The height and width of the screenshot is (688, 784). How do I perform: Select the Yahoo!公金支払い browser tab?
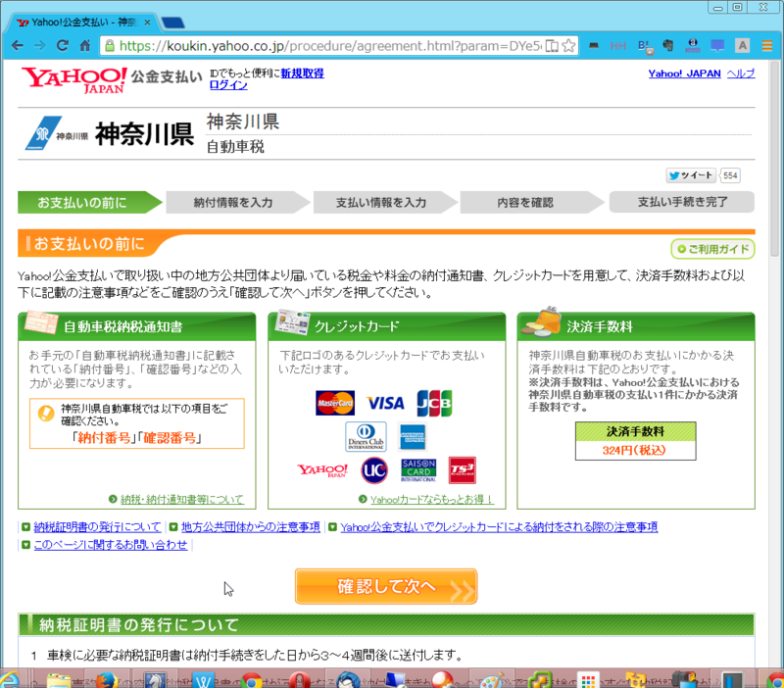[82, 23]
